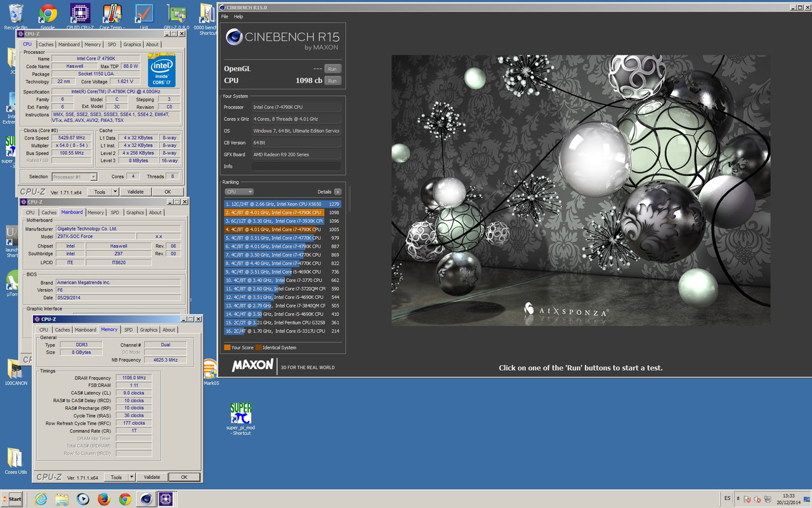This screenshot has width=812, height=508.
Task: Open Tools dropdown arrow in Memory CPU-Z window
Action: (x=131, y=477)
